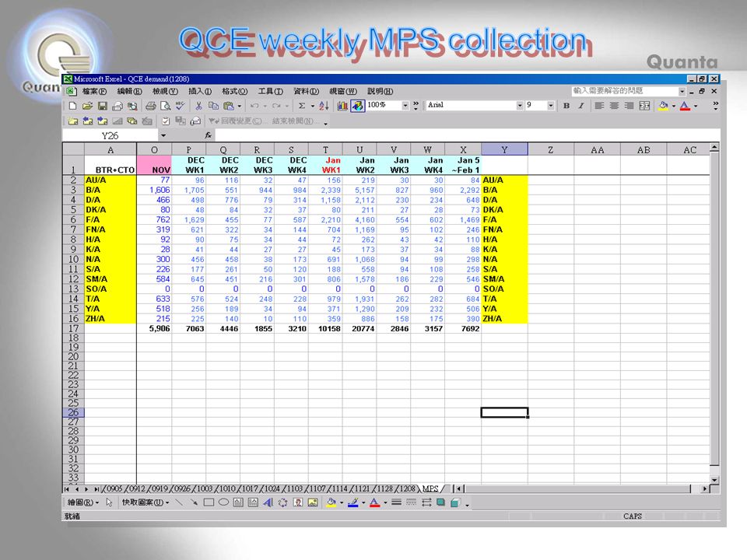Click the help question input box
The height and width of the screenshot is (560, 747).
[624, 91]
